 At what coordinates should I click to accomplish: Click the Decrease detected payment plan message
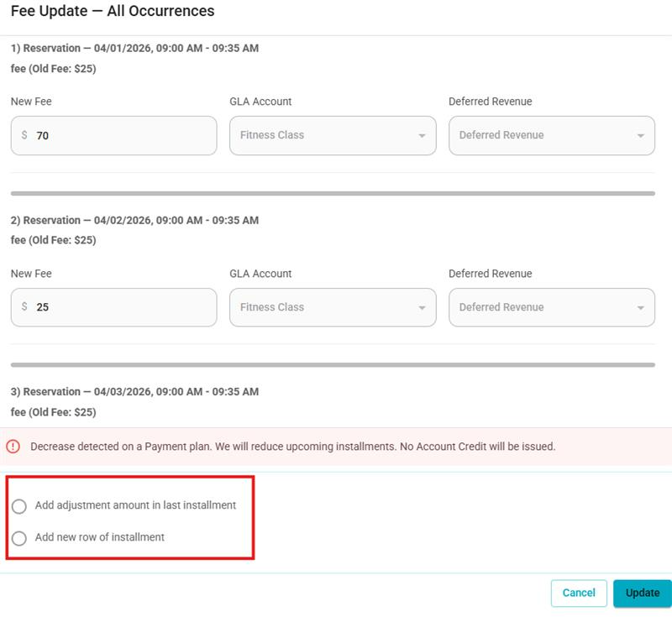(292, 446)
